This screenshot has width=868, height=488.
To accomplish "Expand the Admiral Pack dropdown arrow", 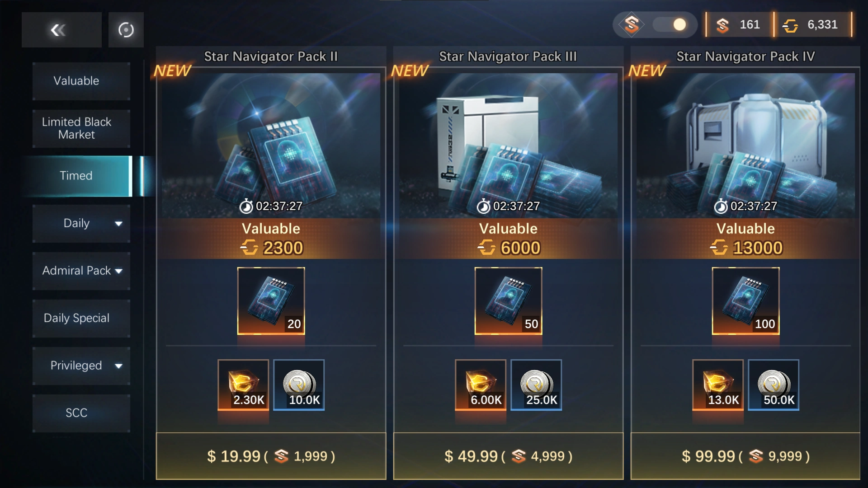I will [x=118, y=271].
